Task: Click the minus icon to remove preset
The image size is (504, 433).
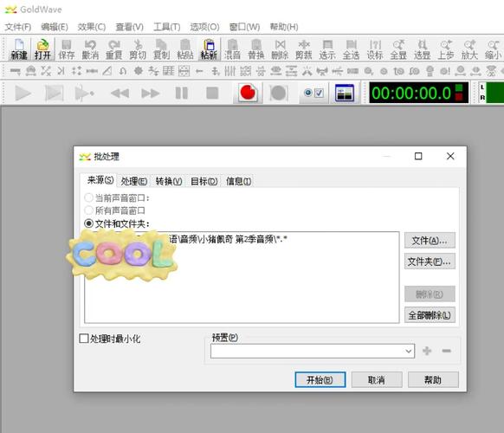Action: pyautogui.click(x=447, y=351)
